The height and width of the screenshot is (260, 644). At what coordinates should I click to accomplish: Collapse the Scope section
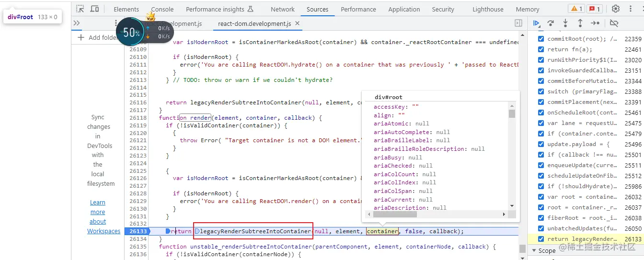point(534,250)
